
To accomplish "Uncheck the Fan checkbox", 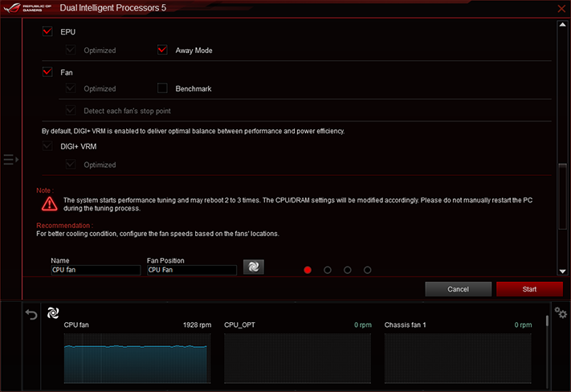I will (47, 71).
